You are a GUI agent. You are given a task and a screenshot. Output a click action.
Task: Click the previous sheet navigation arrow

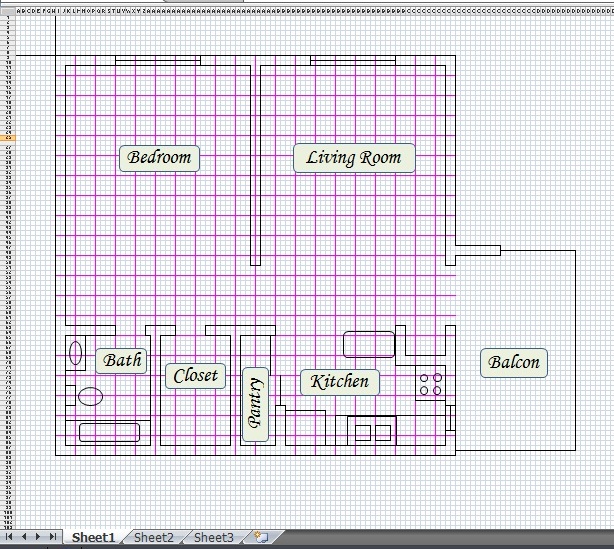(24, 536)
